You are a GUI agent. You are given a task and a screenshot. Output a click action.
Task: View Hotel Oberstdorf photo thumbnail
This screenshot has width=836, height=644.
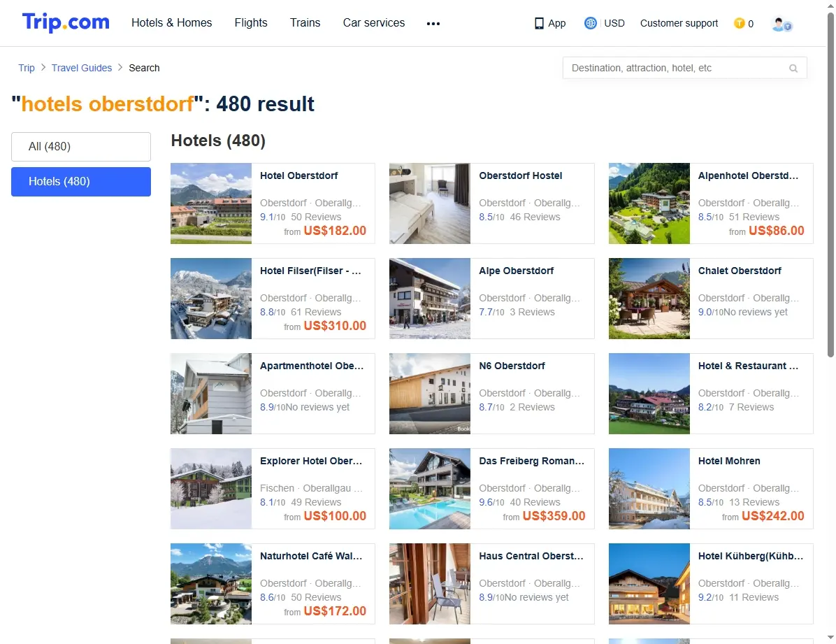(211, 203)
